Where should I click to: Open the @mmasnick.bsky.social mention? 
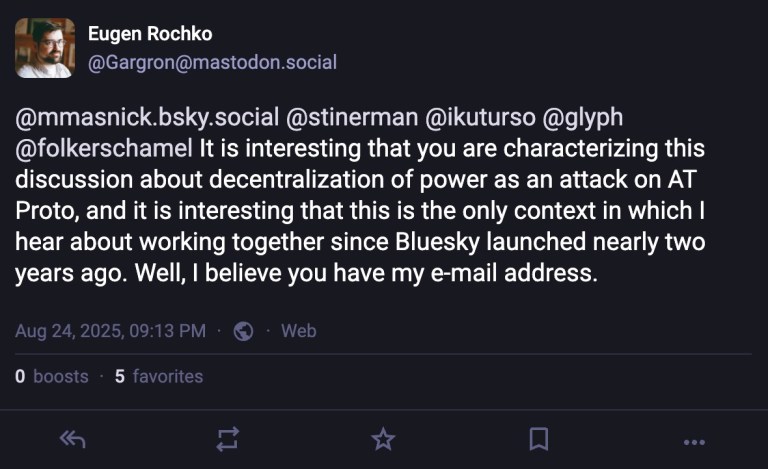click(x=147, y=118)
